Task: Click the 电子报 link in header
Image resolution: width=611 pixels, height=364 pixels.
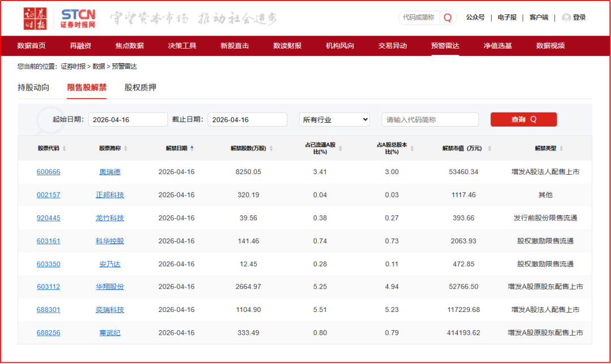Action: point(507,18)
